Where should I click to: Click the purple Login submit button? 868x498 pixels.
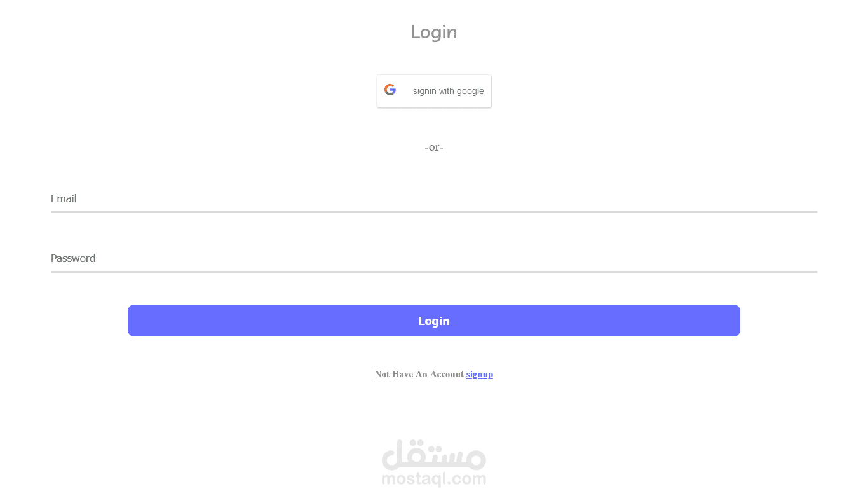(x=434, y=321)
